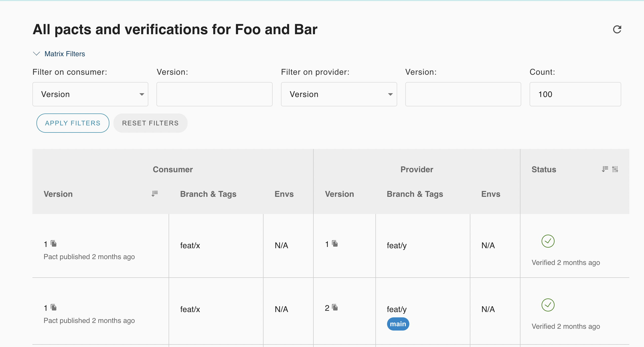Click the Count input field
The image size is (644, 347).
point(575,94)
